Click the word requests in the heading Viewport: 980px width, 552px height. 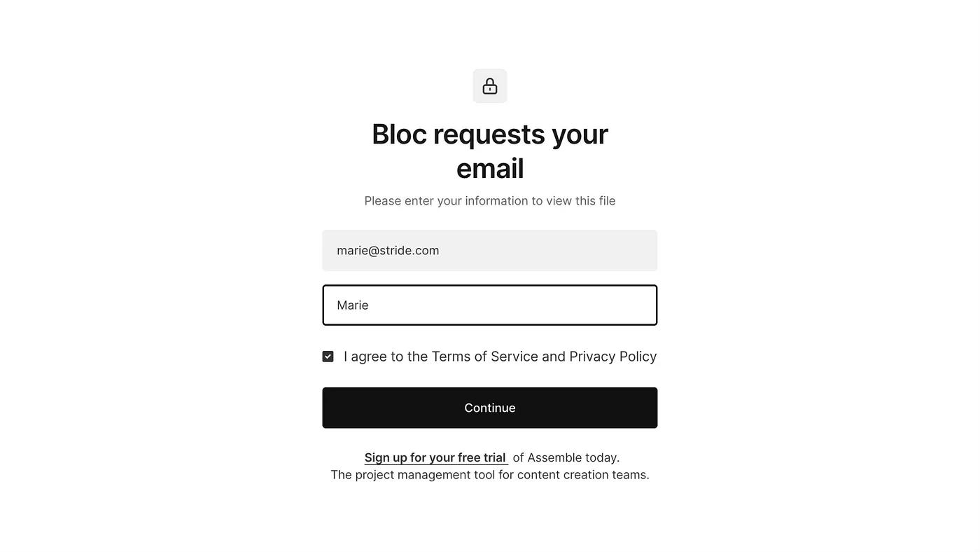(x=489, y=134)
